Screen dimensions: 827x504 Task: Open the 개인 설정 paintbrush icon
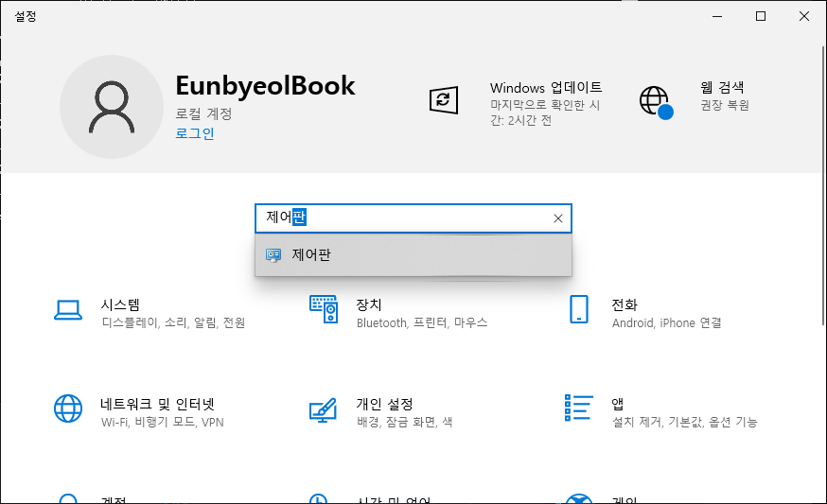323,409
